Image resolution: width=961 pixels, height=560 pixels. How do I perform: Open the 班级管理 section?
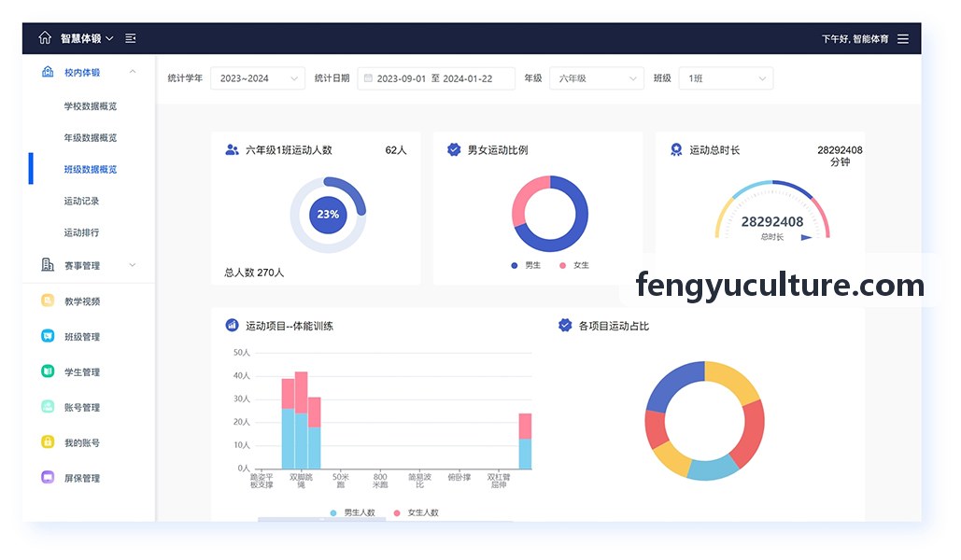[82, 336]
